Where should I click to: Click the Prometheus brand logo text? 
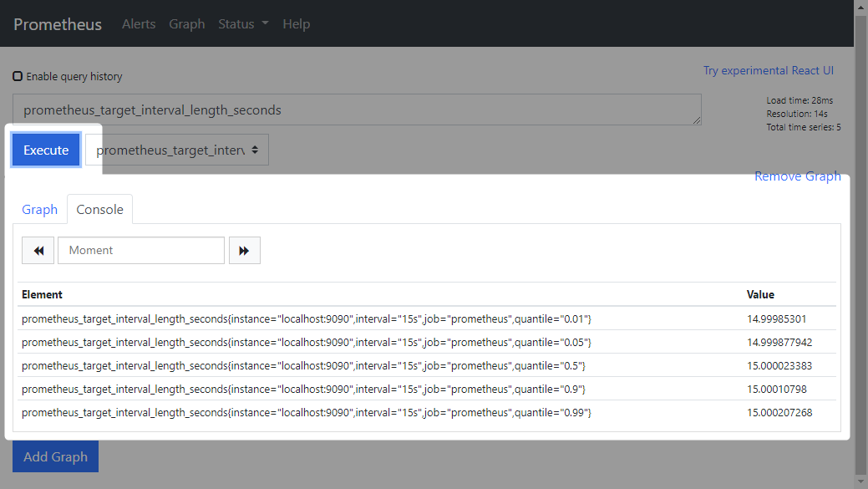coord(58,24)
